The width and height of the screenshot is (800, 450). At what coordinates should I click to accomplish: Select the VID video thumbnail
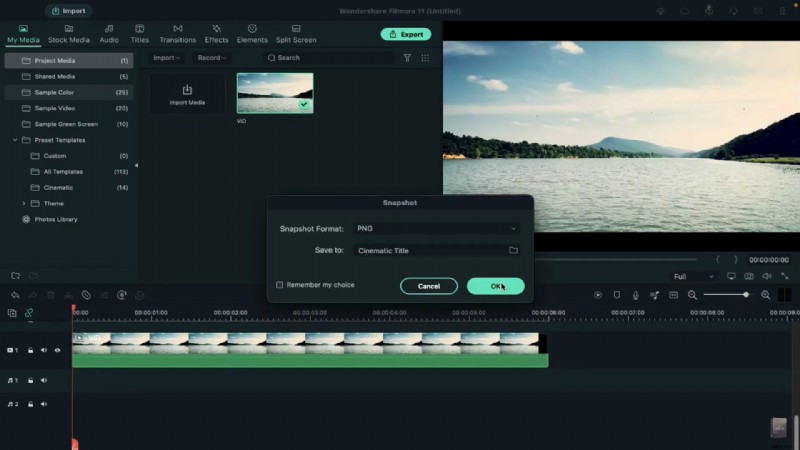click(275, 93)
